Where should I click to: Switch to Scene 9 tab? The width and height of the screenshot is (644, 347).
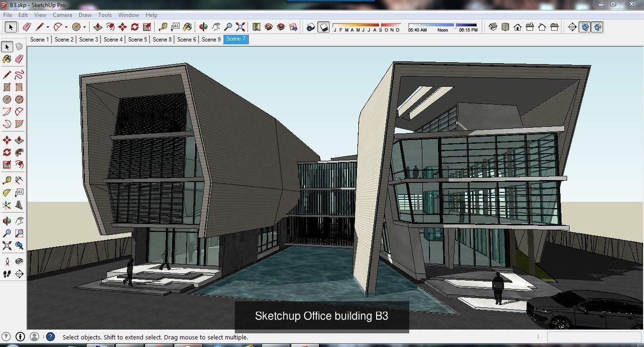tap(211, 40)
